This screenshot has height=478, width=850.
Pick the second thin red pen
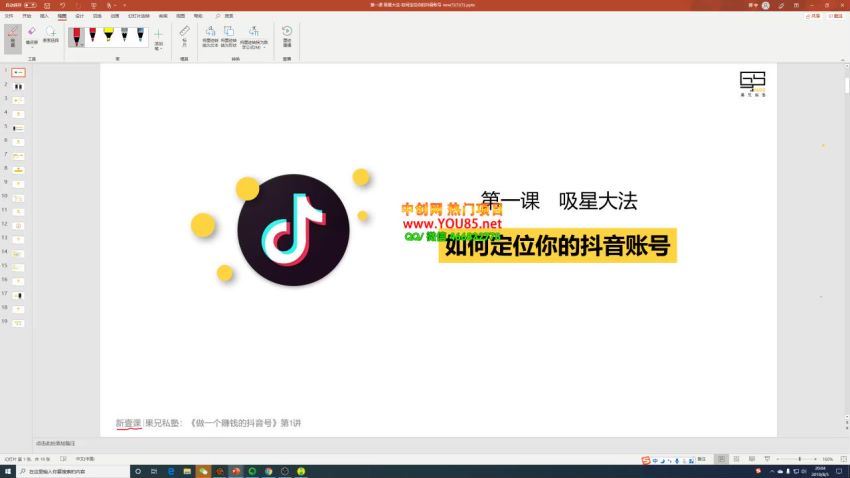click(x=93, y=36)
